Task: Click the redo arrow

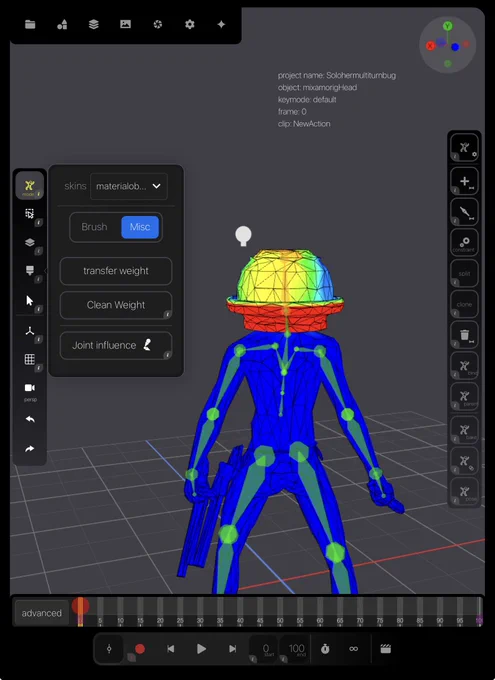Action: point(30,449)
